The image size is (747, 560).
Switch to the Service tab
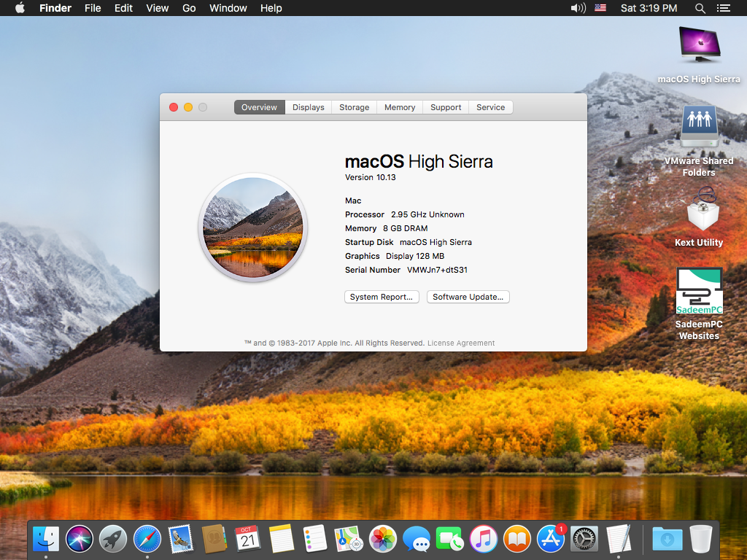(x=491, y=107)
